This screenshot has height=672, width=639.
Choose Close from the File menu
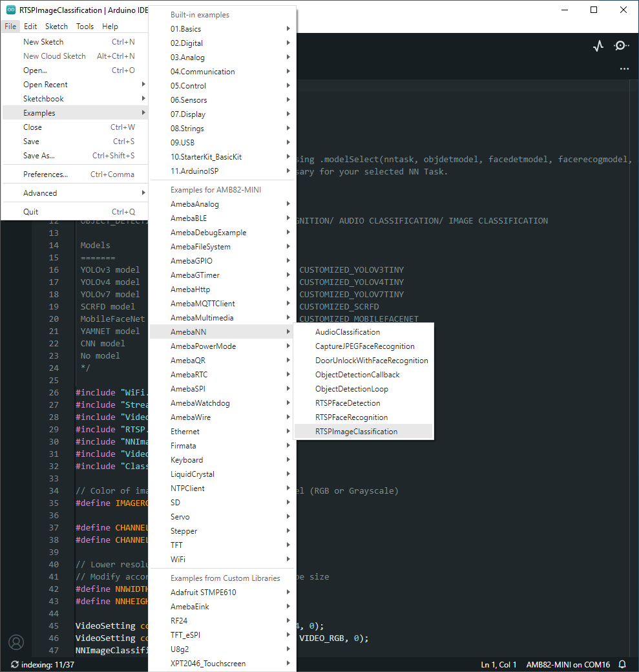pyautogui.click(x=75, y=127)
